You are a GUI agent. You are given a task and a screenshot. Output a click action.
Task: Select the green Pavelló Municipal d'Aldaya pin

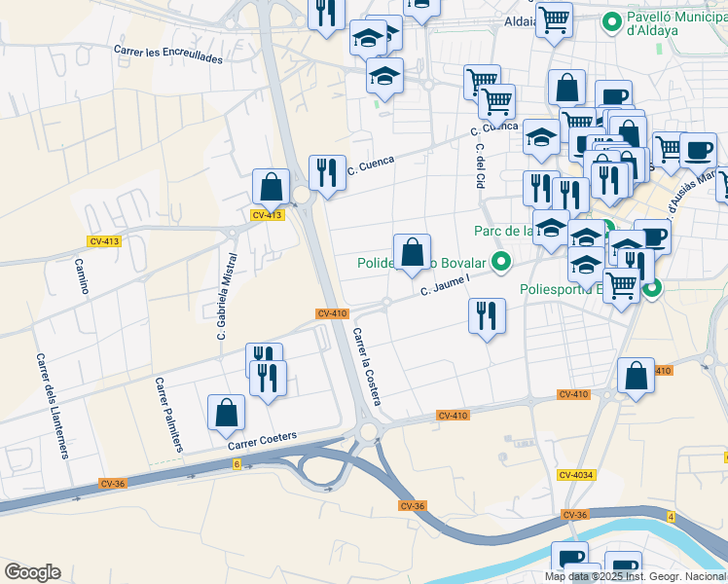[612, 20]
